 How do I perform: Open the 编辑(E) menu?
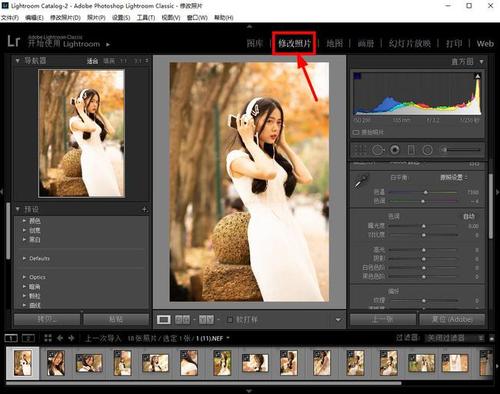pyautogui.click(x=34, y=17)
